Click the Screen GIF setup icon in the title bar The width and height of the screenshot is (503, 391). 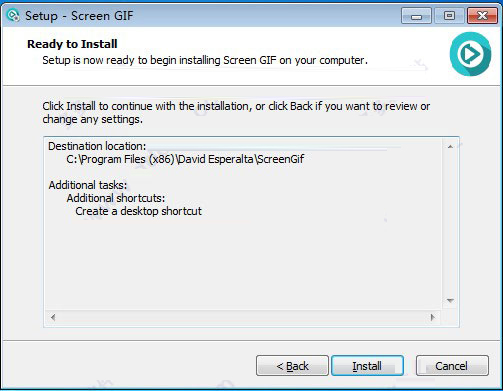pos(13,16)
